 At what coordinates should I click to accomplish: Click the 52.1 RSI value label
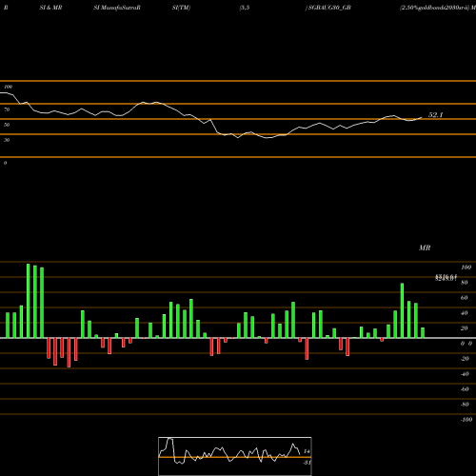pos(435,115)
